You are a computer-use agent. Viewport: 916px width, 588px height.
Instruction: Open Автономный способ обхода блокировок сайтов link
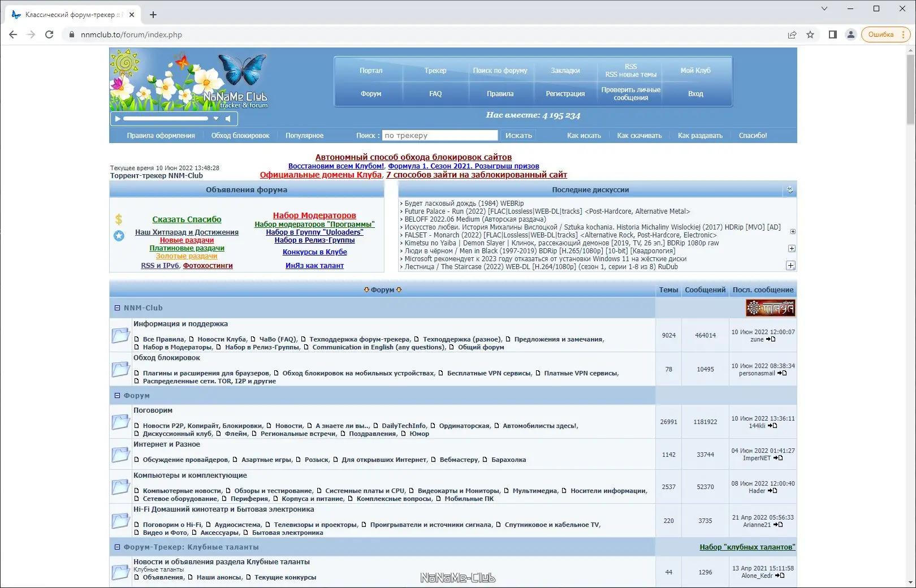413,157
